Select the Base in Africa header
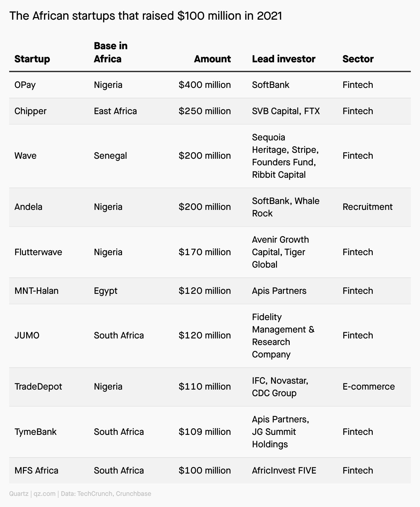The height and width of the screenshot is (507, 420). coord(111,52)
